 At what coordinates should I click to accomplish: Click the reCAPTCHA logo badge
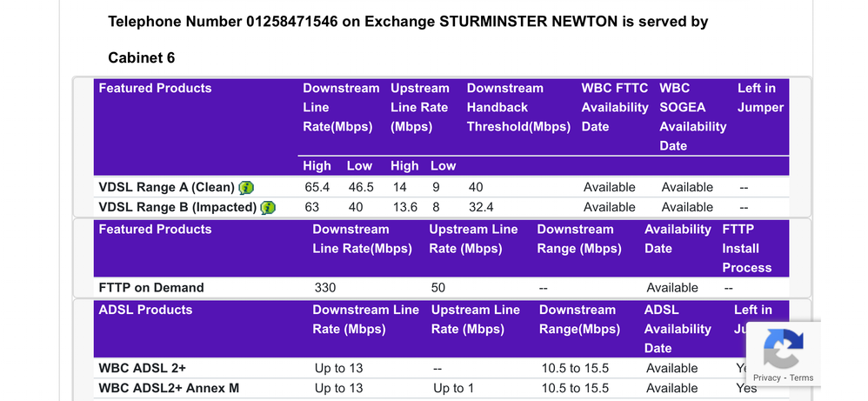783,349
